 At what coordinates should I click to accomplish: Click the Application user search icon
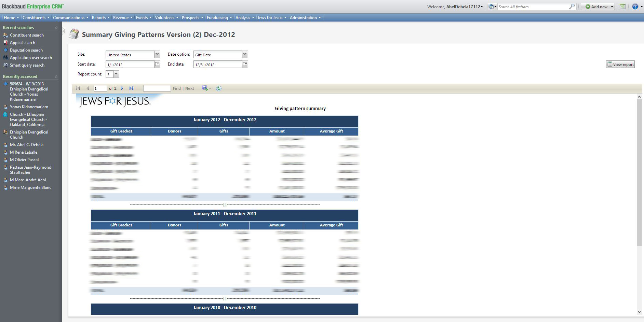[x=5, y=58]
